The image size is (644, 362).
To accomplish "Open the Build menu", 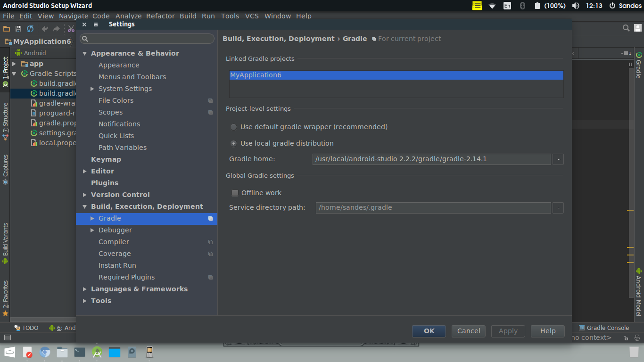I will (188, 16).
